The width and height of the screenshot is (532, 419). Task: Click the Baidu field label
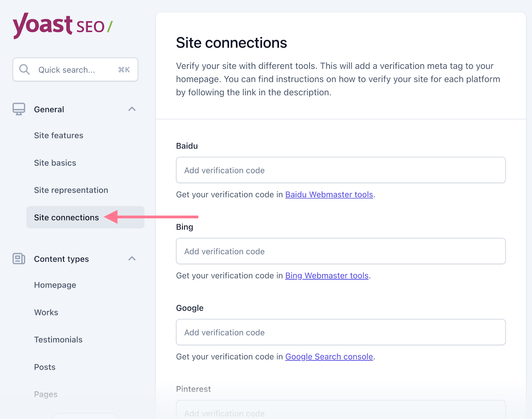187,146
